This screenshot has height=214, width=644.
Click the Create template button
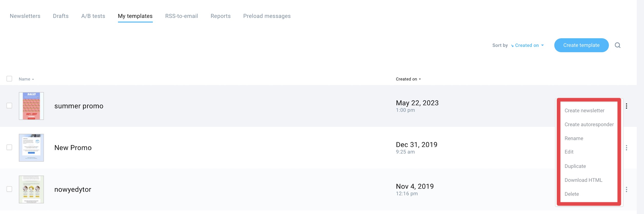pos(581,45)
